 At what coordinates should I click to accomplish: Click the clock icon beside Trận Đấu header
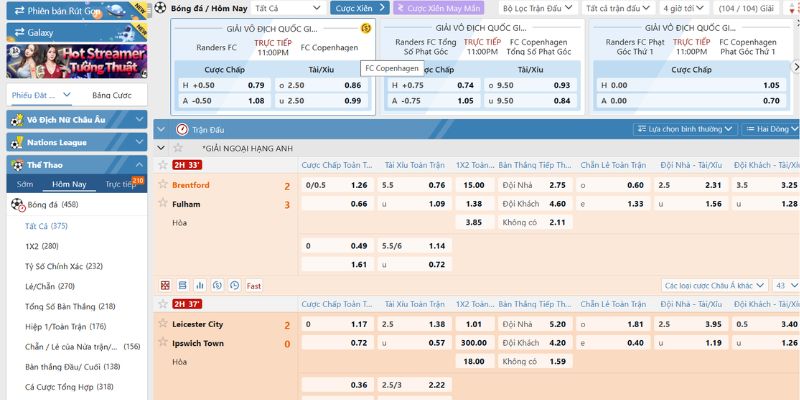182,130
